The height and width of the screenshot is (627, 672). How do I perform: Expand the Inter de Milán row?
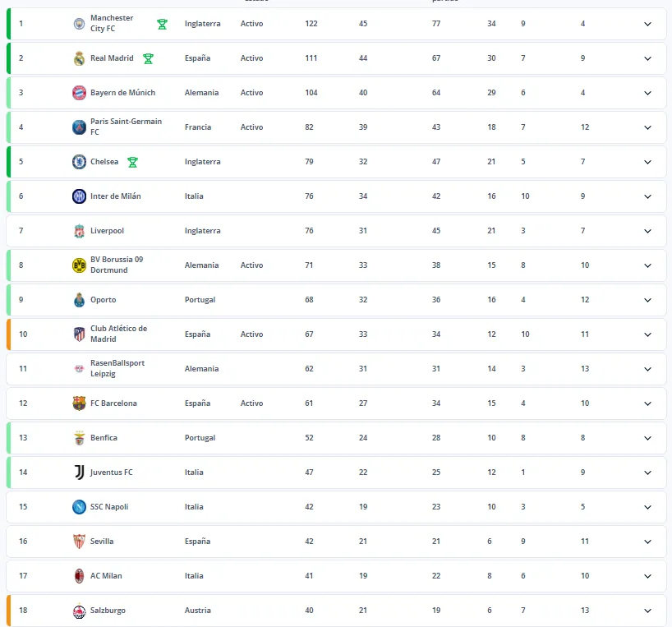[x=648, y=196]
